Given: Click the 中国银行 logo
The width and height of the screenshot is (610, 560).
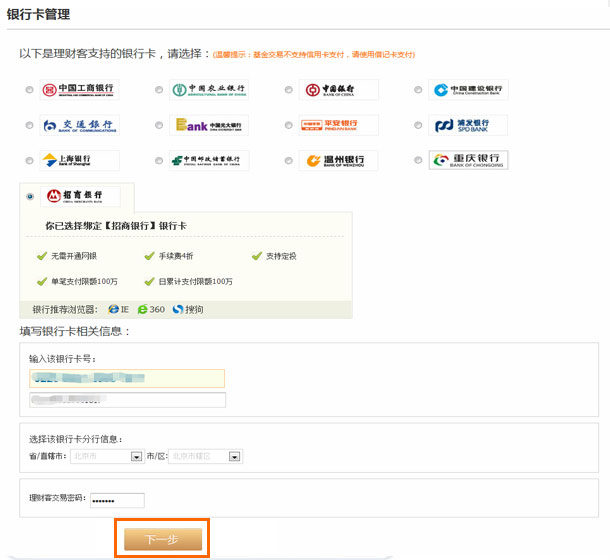Looking at the screenshot, I should [338, 90].
